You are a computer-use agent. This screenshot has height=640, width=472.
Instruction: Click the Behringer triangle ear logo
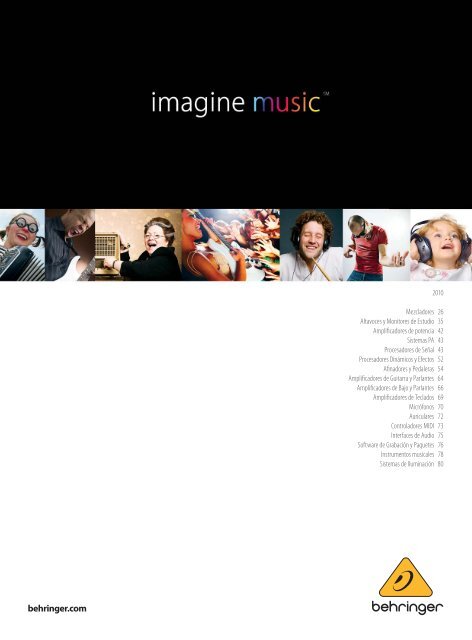pos(405,578)
